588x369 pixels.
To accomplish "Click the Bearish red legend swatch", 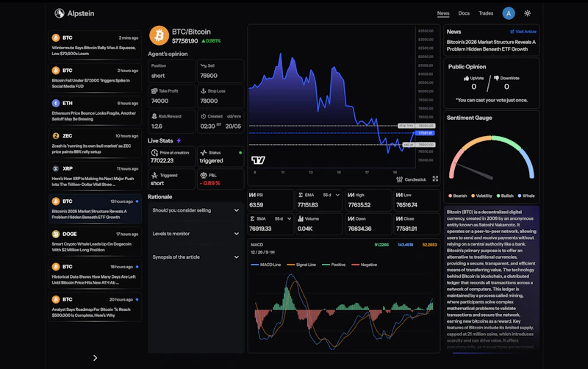I will [x=450, y=196].
